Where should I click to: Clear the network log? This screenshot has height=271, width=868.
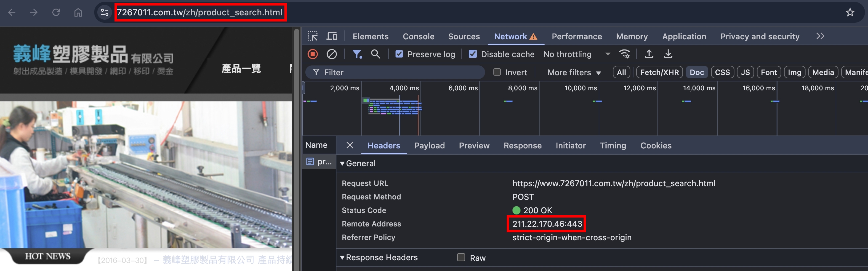[332, 54]
